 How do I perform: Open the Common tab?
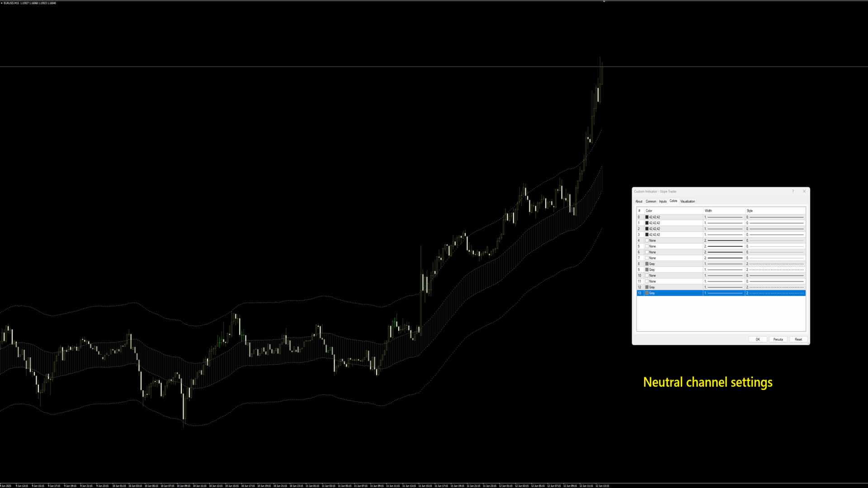(651, 202)
